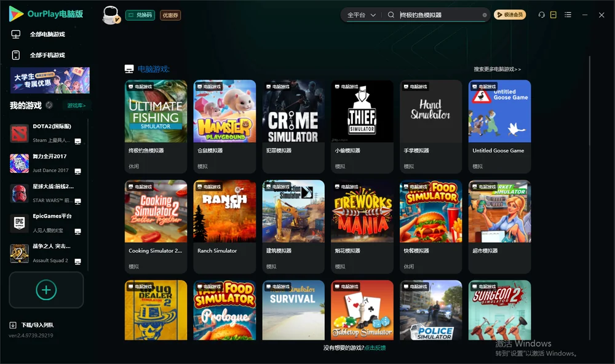Image resolution: width=615 pixels, height=364 pixels.
Task: Open Ultimate Fishing Simulator cover
Action: point(156,111)
